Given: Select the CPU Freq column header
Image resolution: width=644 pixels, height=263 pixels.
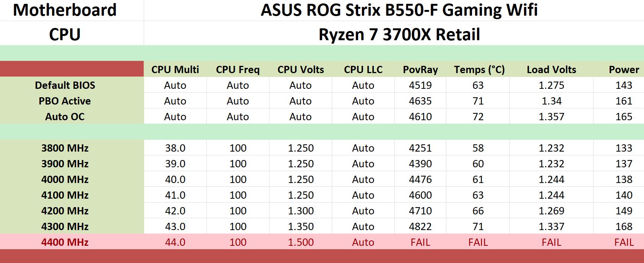Looking at the screenshot, I should [x=238, y=70].
